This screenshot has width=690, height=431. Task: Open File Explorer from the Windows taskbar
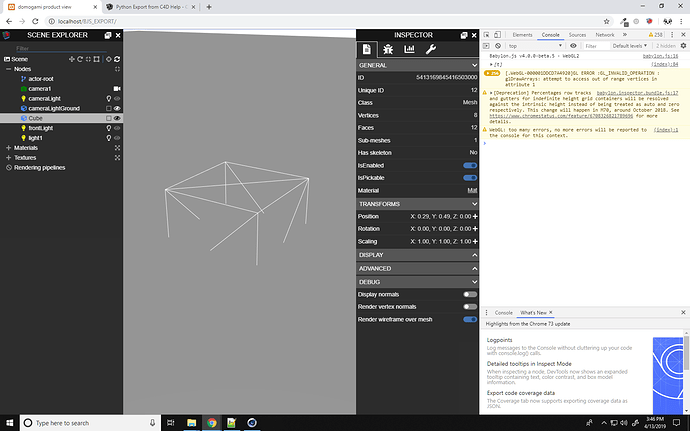(x=190, y=423)
